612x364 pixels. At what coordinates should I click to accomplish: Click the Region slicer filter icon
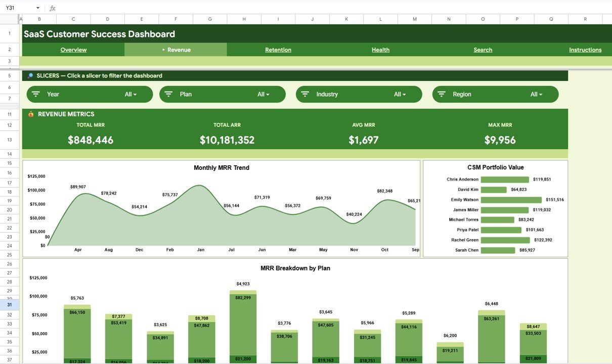tap(442, 94)
